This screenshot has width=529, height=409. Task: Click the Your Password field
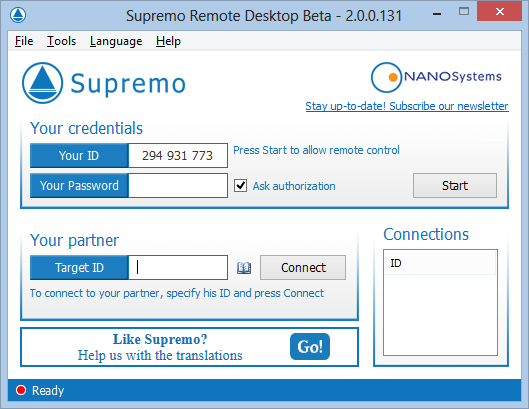click(x=178, y=186)
